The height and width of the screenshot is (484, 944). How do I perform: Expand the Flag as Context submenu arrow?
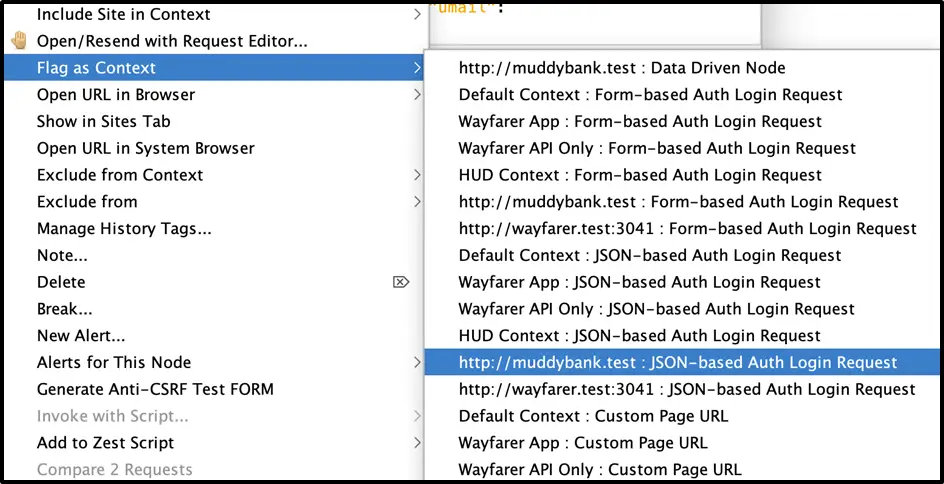(417, 68)
